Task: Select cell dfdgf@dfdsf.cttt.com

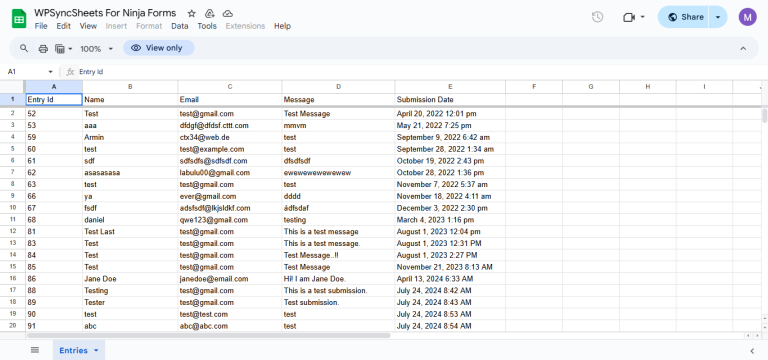Action: click(230, 125)
